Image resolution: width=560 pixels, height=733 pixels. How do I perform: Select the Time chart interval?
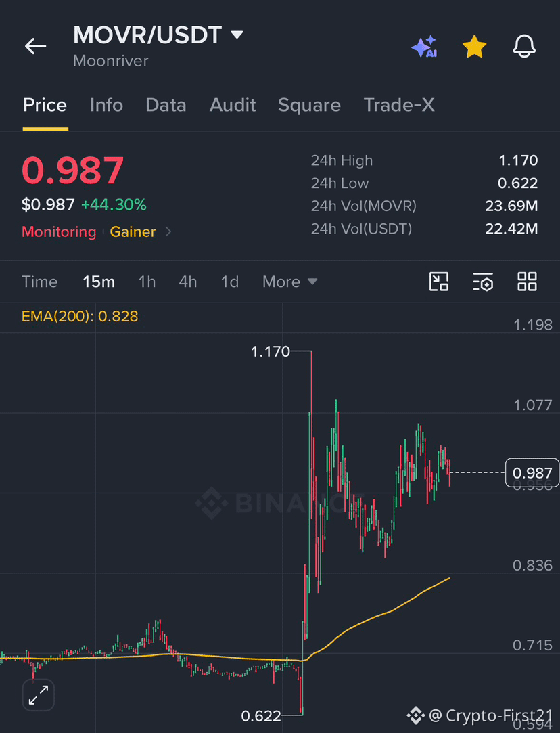pos(40,282)
